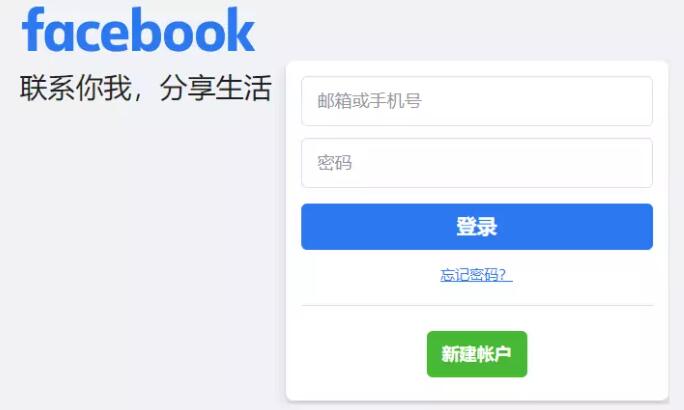
Task: Click the 联系你我，分享生活 tagline text
Action: [146, 88]
